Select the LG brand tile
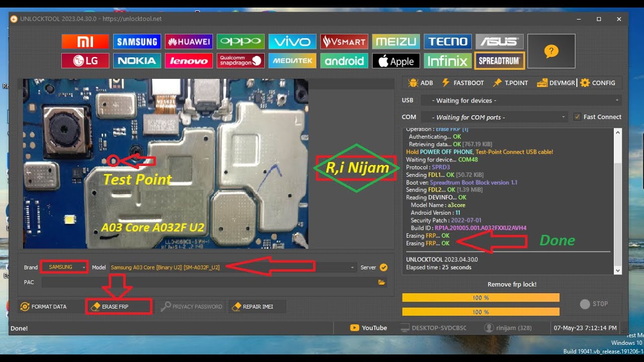The image size is (644, 362). point(85,61)
